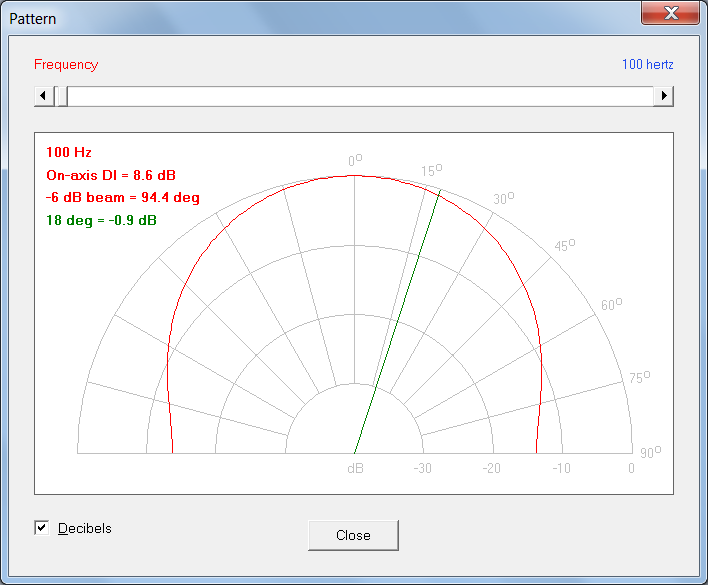Click the 30° angle label on the plot
Image resolution: width=708 pixels, height=585 pixels.
click(503, 198)
